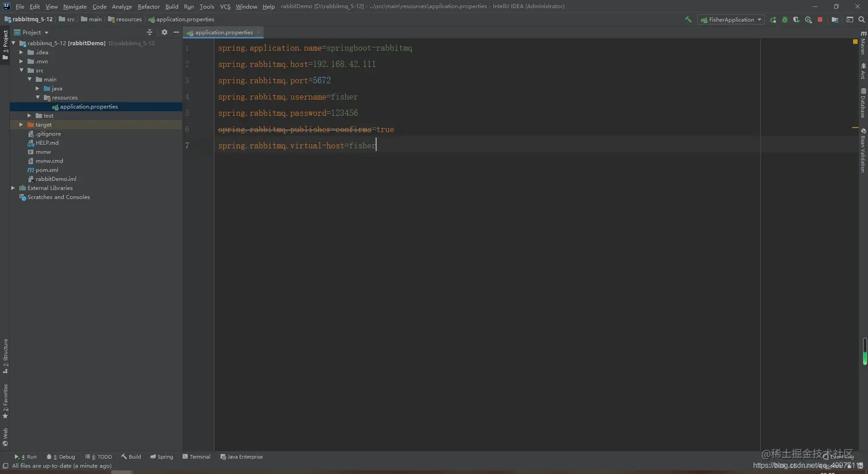Toggle the Bean Validation tool window button

863,150
